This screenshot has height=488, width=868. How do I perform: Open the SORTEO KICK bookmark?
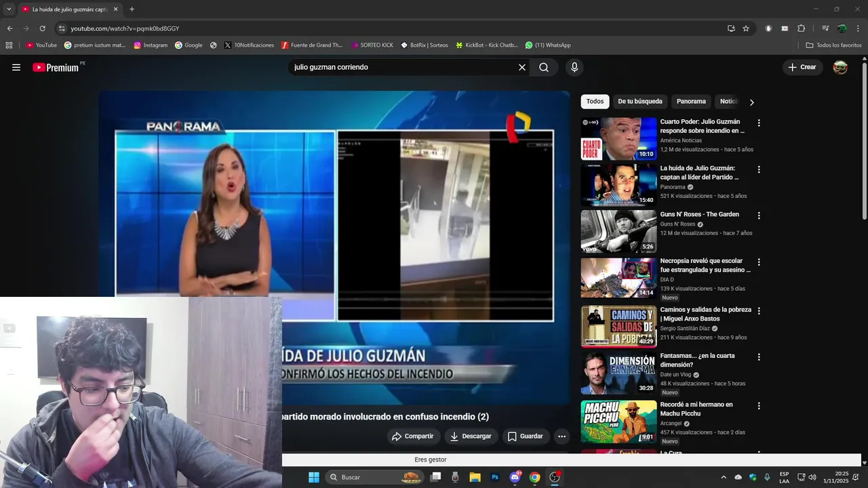click(372, 45)
